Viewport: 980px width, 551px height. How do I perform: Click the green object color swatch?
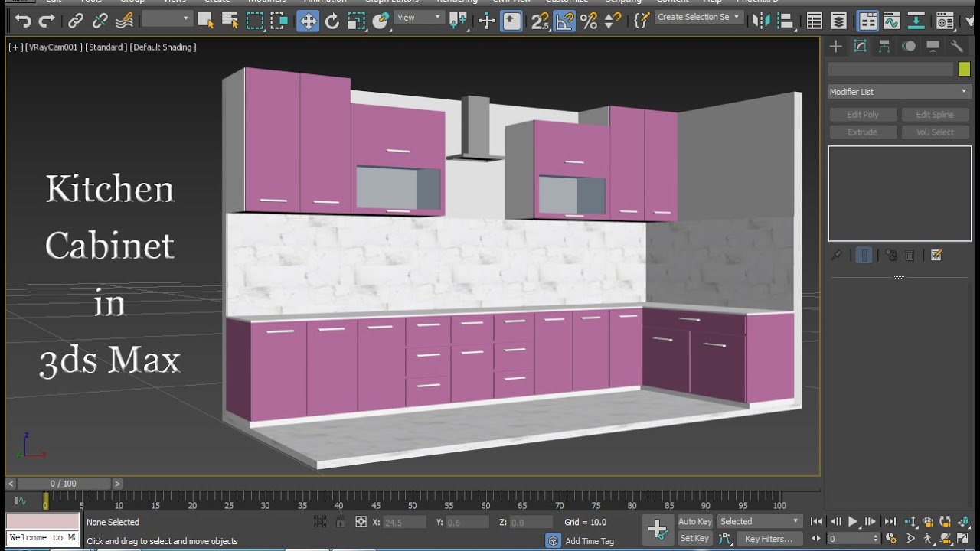965,69
